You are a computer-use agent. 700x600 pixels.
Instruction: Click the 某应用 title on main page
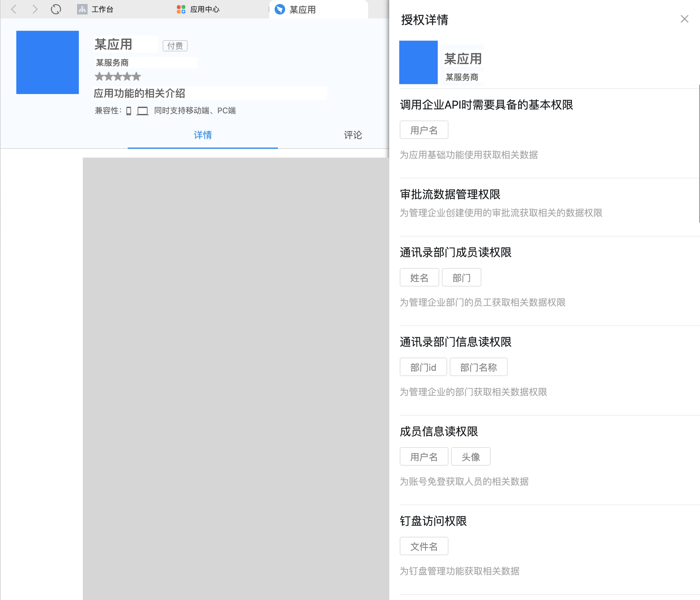point(113,44)
